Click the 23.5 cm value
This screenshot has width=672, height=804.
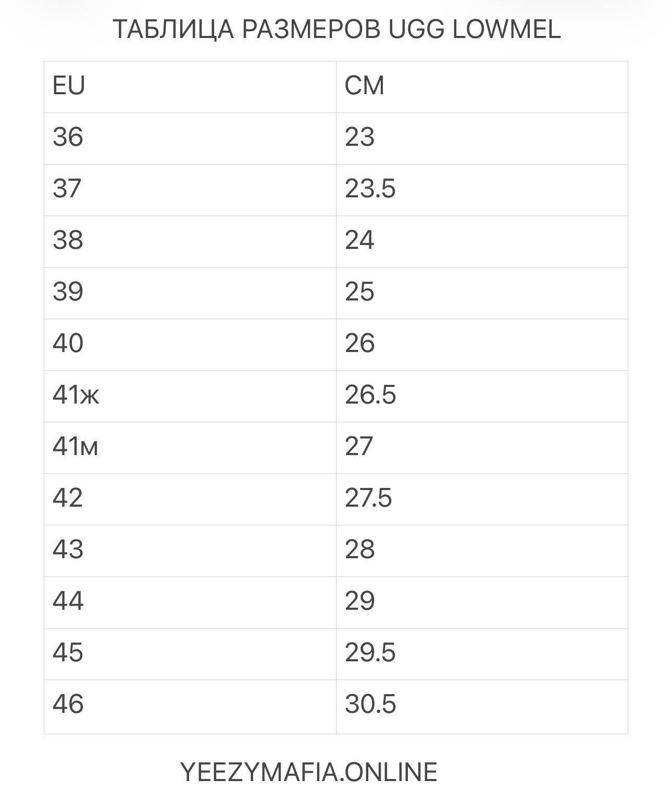tap(370, 189)
